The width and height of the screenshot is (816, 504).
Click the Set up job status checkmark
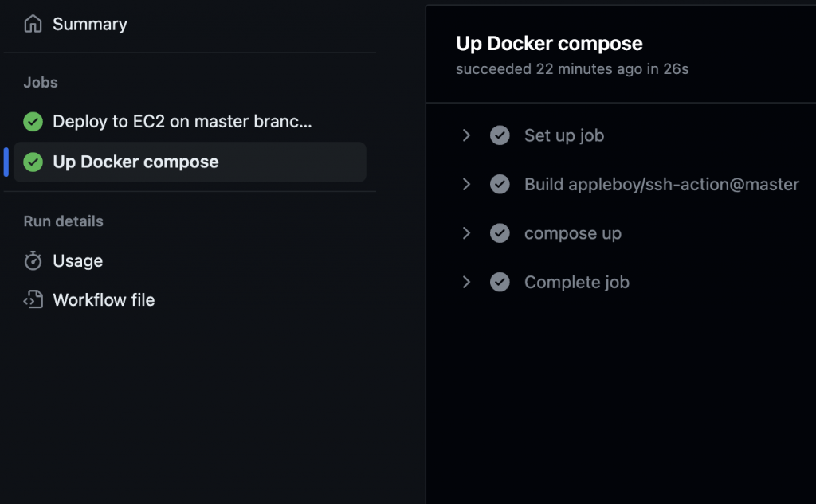click(x=500, y=136)
